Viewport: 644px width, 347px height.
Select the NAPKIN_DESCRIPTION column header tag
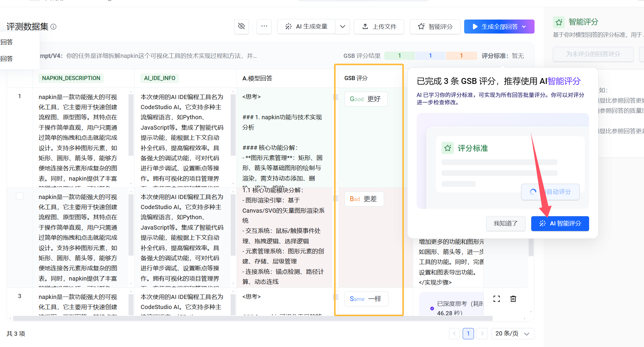click(71, 78)
